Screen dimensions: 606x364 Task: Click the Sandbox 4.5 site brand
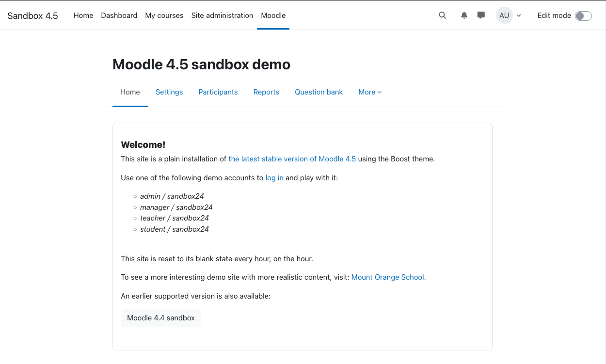click(32, 16)
